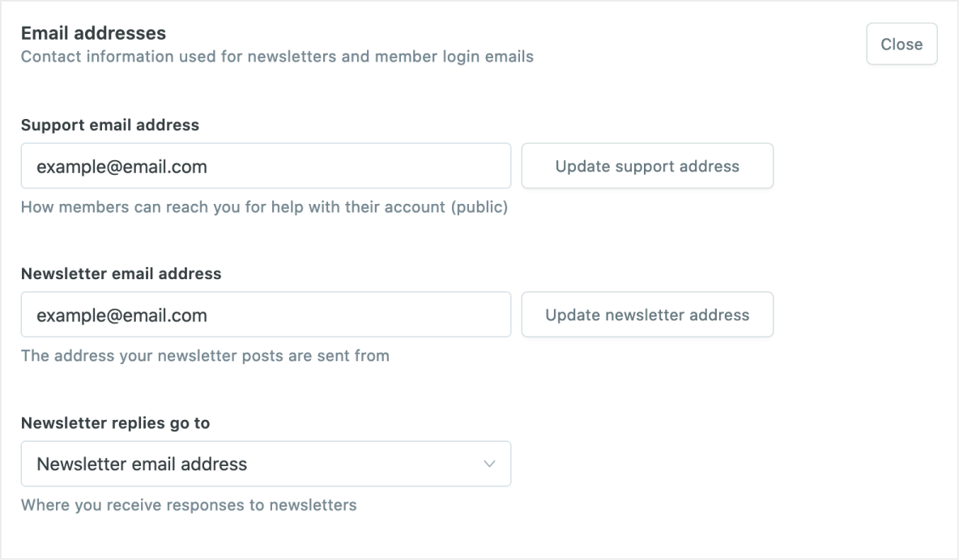
Task: Click the 'Newsletter email address' bold field label
Action: (x=121, y=274)
